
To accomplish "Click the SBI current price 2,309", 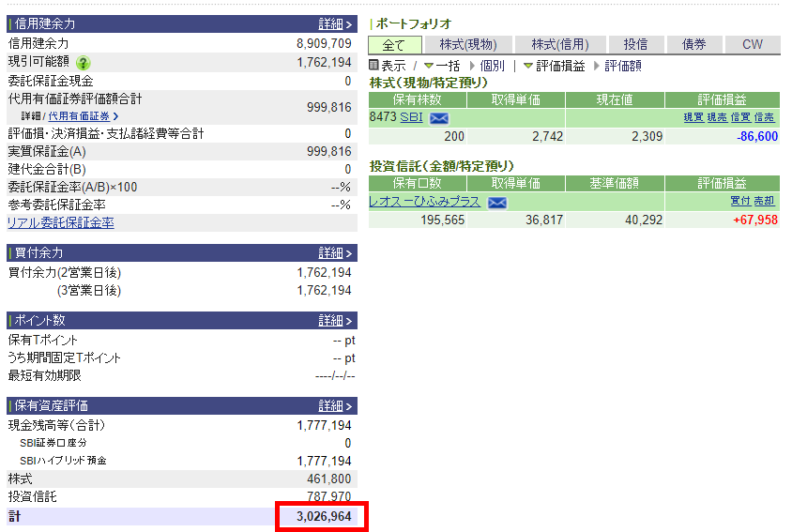I will 647,136.
